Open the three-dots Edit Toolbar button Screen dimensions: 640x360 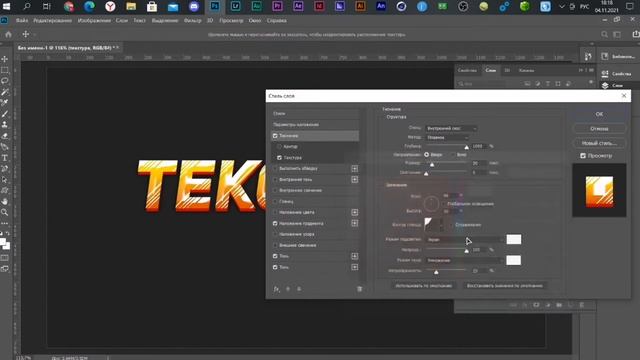click(x=5, y=223)
